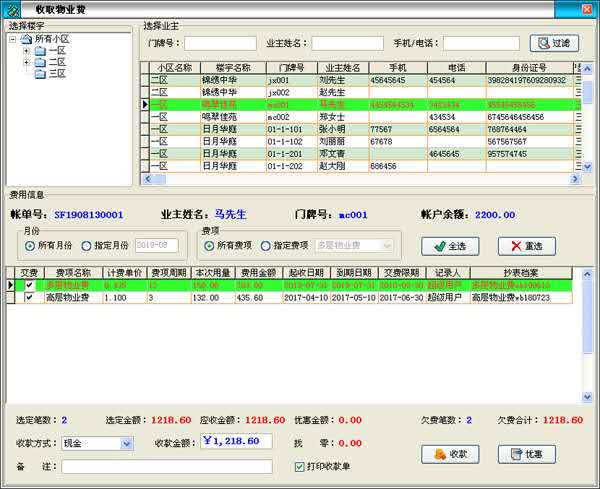Screen dimensions: 600x489
Task: Click the 一区 folder icon
Action: [40, 51]
